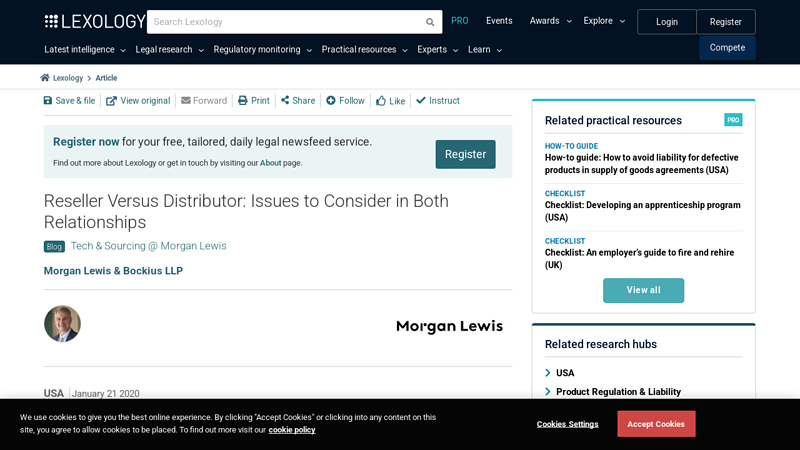
Task: Click the Accept Cookies button
Action: point(656,424)
